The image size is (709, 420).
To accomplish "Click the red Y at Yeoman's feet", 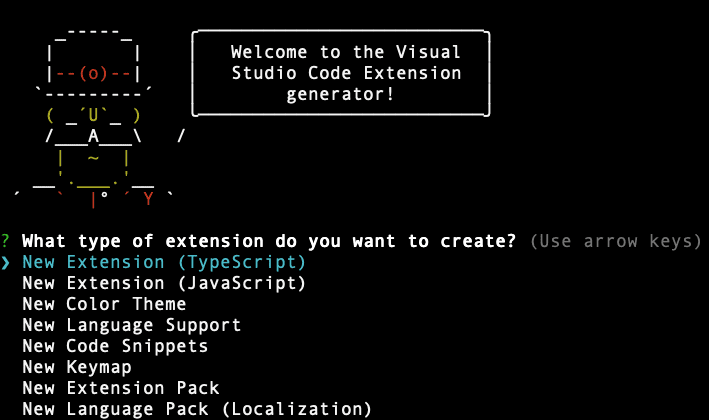I will point(148,198).
